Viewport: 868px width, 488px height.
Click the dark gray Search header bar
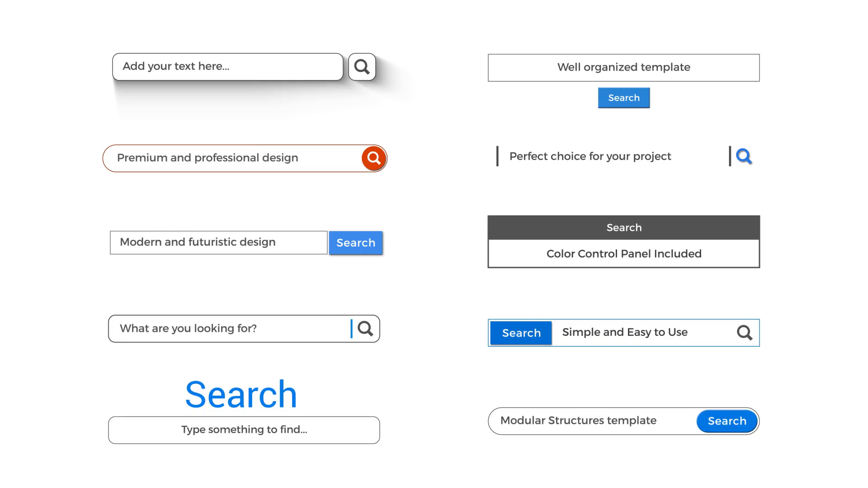(x=623, y=228)
